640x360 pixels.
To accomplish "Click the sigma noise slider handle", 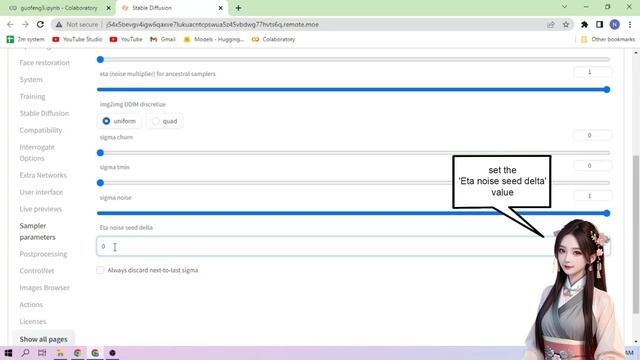I will tap(607, 213).
